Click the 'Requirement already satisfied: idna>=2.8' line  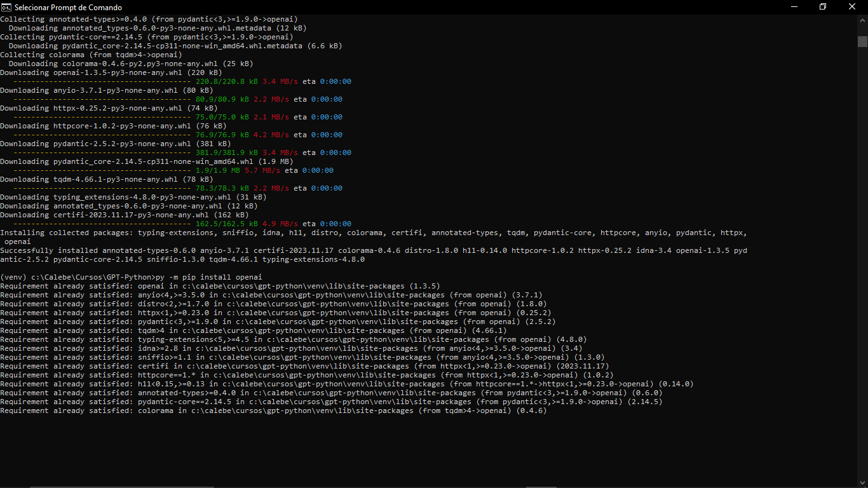291,348
